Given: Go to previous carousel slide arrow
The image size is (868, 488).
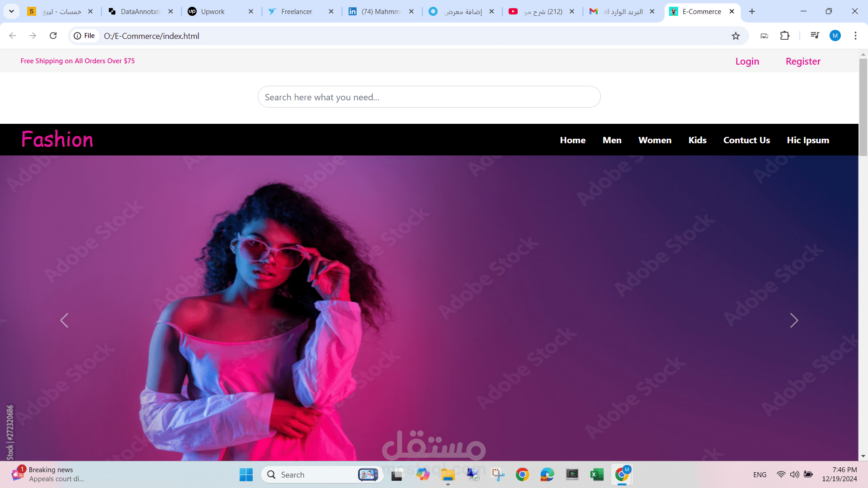Looking at the screenshot, I should point(64,320).
